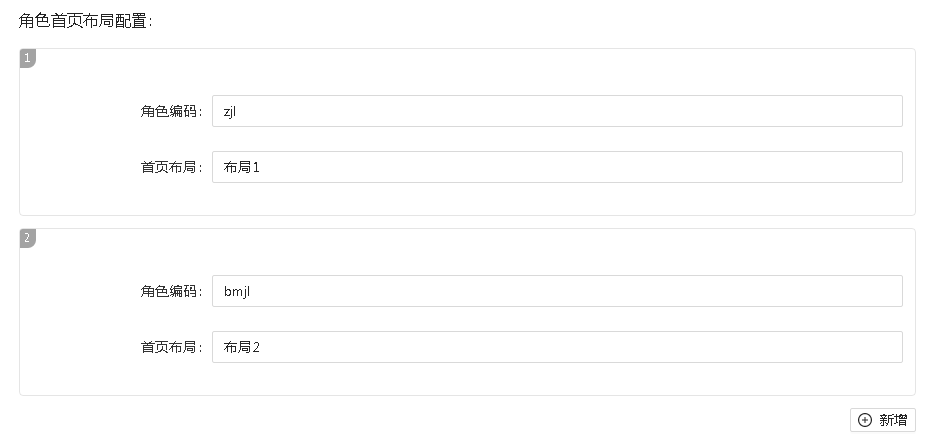Click the 首页布局 label in group 1

pos(171,167)
